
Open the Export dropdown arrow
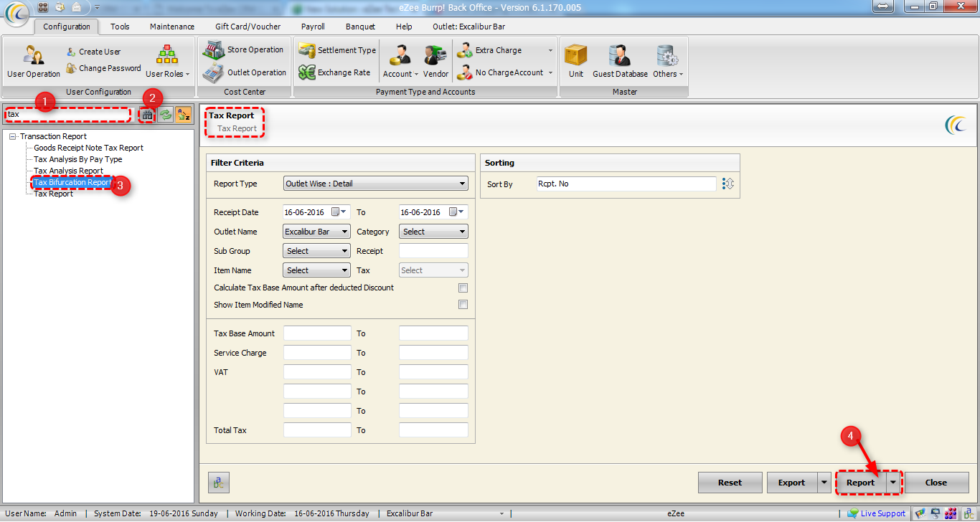pos(824,483)
